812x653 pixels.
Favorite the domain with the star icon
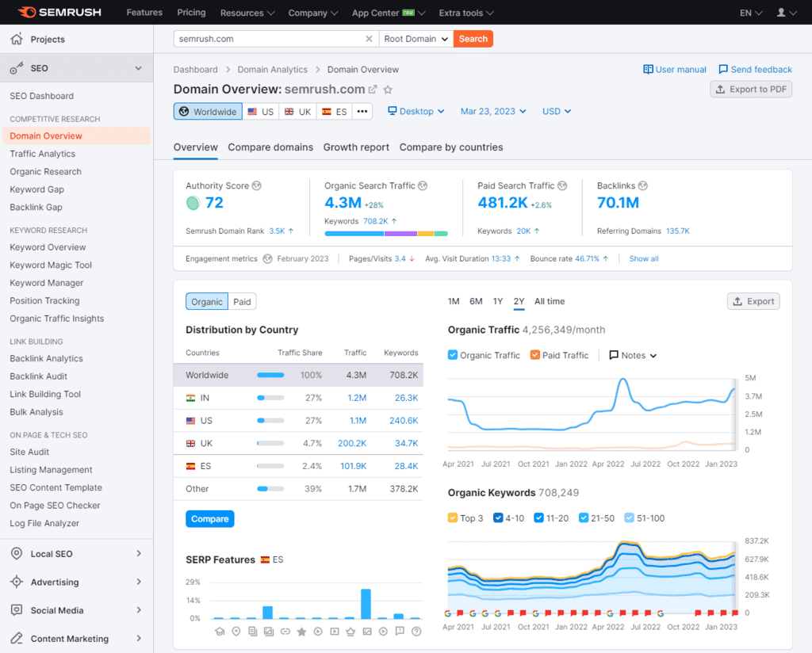pyautogui.click(x=388, y=90)
